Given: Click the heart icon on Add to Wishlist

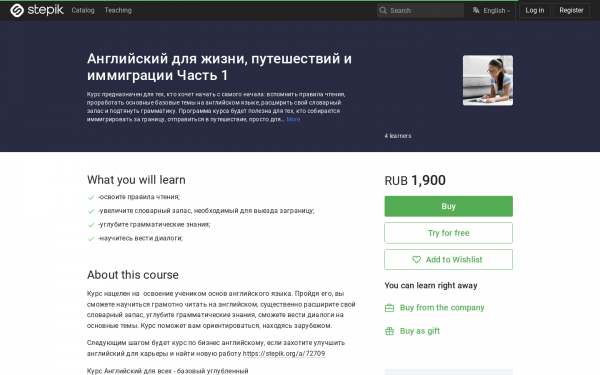Looking at the screenshot, I should click(x=416, y=259).
